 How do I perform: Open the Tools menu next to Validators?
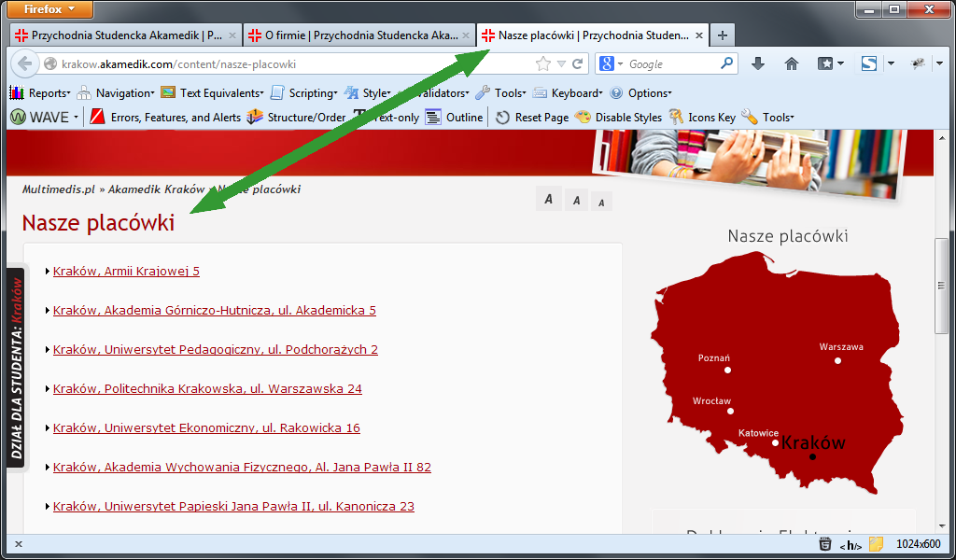500,92
